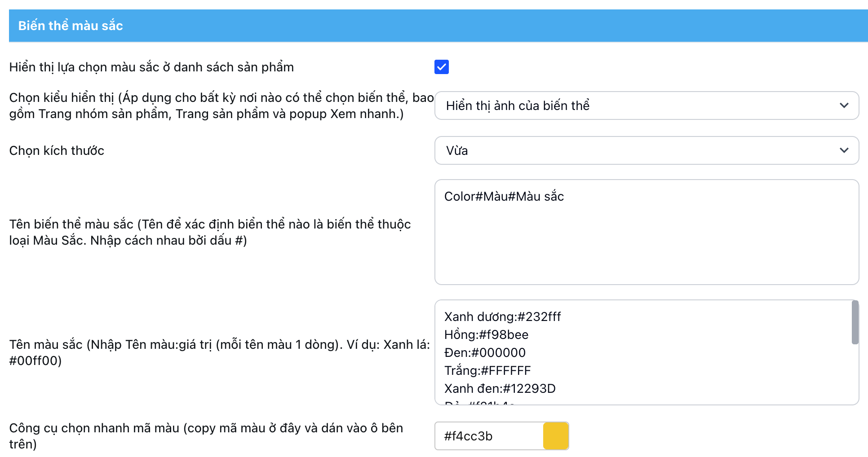Screen dimensions: 868x457
Task: Toggle the color selection display checkbox
Action: pos(441,67)
